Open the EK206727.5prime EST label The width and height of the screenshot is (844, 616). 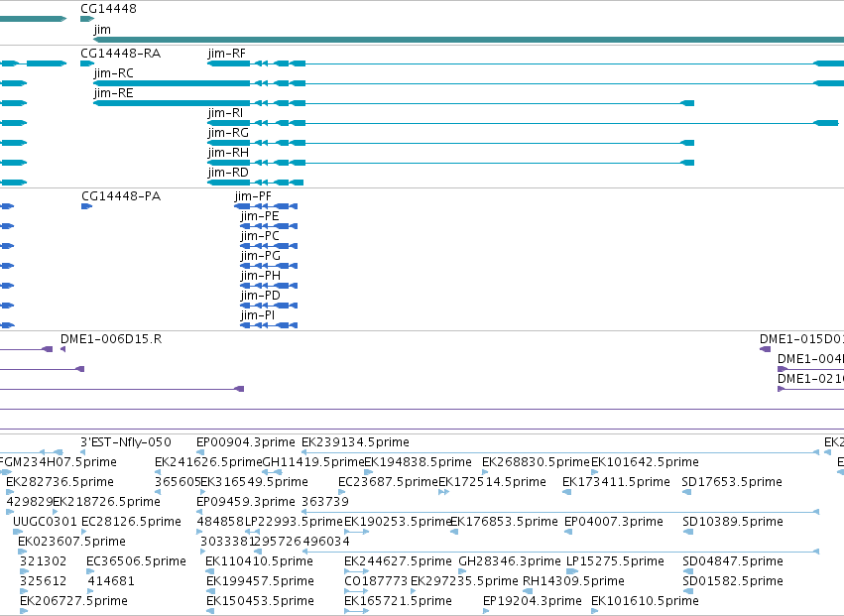pos(73,602)
